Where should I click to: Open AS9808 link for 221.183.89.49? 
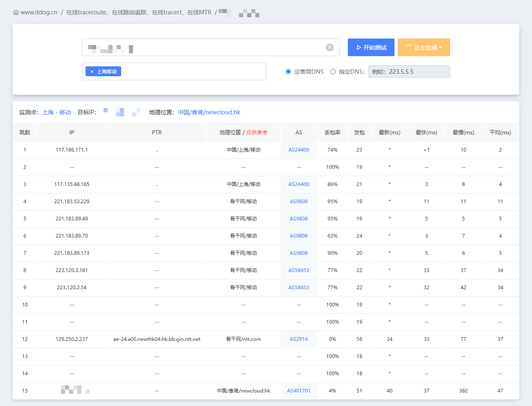click(299, 219)
